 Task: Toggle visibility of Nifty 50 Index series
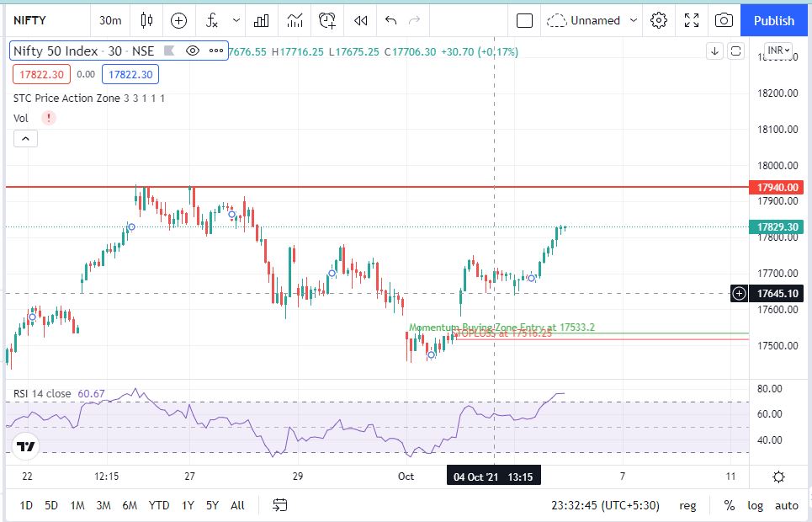pos(192,51)
